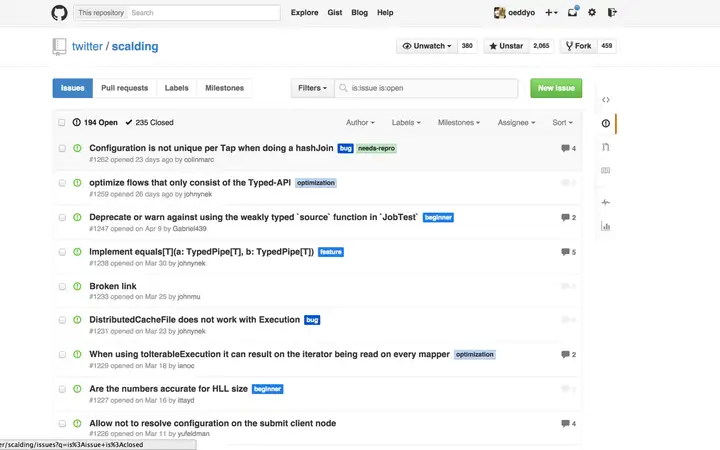Open the Author filter dropdown
Image resolution: width=720 pixels, height=450 pixels.
point(360,123)
